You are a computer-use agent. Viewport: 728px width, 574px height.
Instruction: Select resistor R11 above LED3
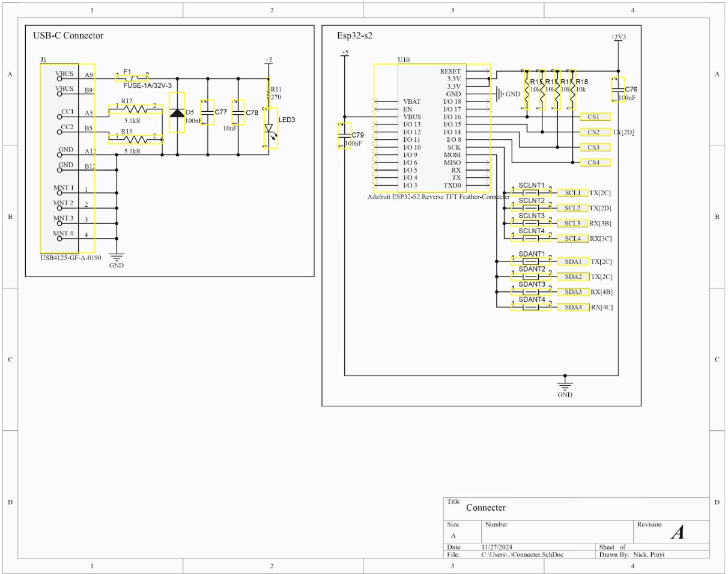tap(269, 93)
